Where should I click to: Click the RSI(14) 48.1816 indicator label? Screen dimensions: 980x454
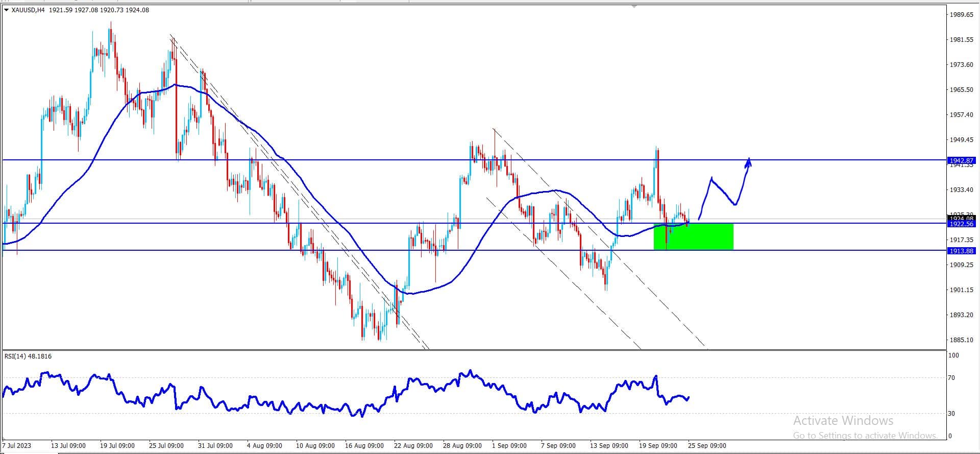click(x=28, y=356)
